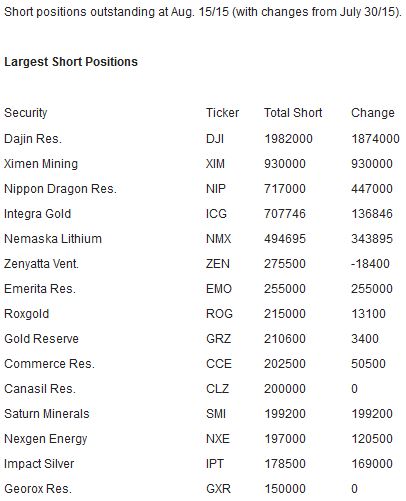Screen dimensions: 406x501
Task: Select the Impact Silver security name
Action: coord(39,464)
